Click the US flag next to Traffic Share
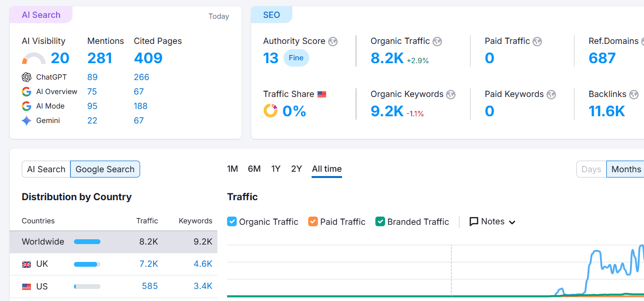This screenshot has height=301, width=644. coord(322,94)
